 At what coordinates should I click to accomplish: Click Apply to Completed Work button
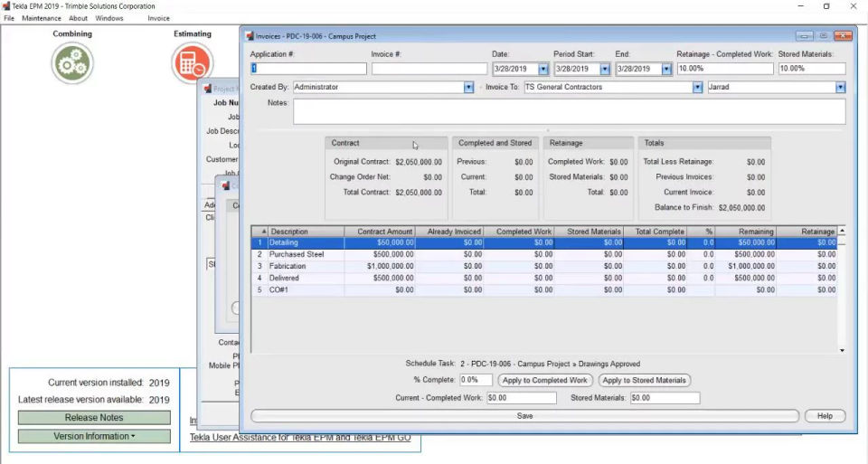click(x=545, y=381)
